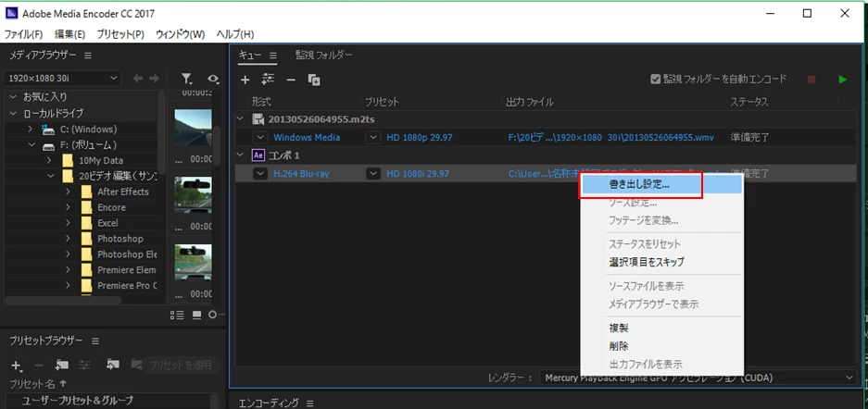Click the 20130526064955.m2ts clip file icon
This screenshot has width=868, height=409.
pyautogui.click(x=258, y=118)
